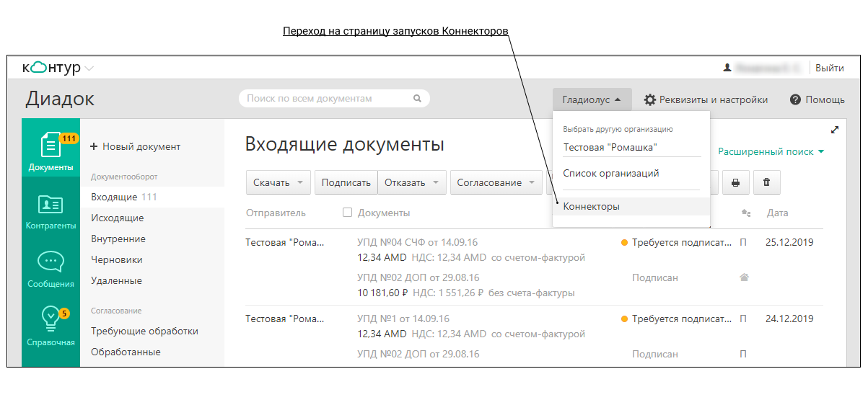Open the Сообщения sidebar section
This screenshot has height=405, width=868.
click(x=51, y=270)
